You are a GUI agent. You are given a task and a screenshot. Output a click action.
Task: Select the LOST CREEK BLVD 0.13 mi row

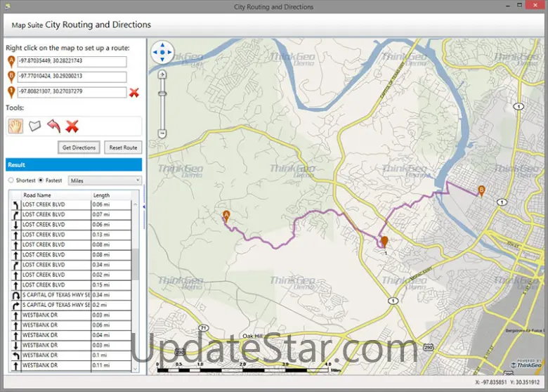71,235
